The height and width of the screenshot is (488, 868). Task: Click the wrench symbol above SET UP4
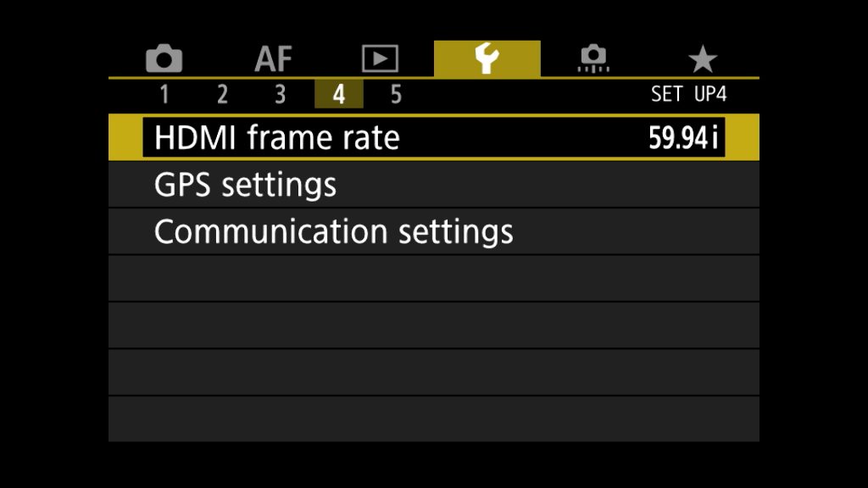click(487, 58)
